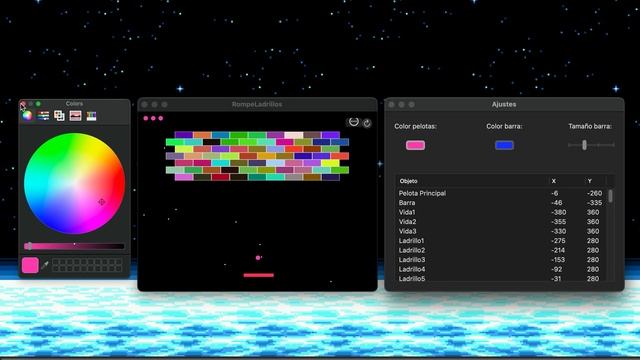Select the Vida2 row
640x360 pixels.
502,222
